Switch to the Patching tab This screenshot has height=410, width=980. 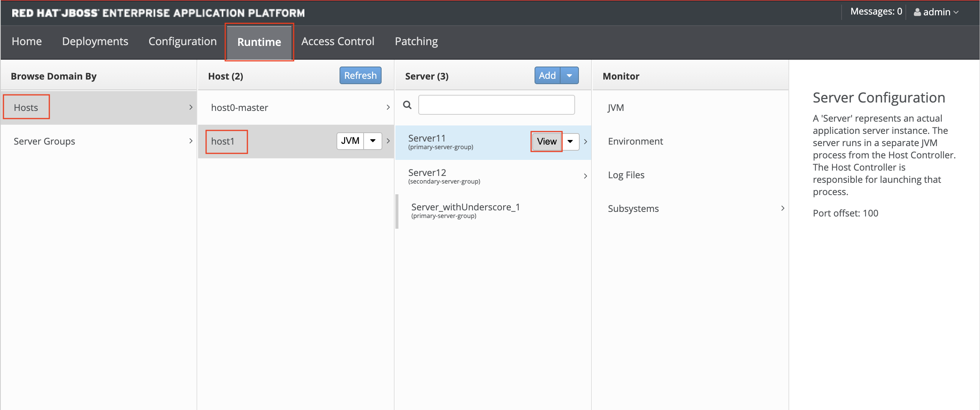coord(416,41)
